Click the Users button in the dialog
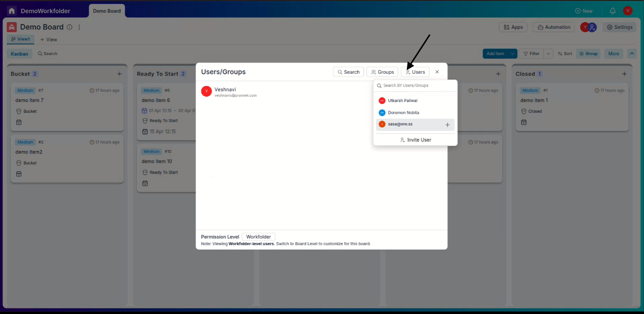 tap(415, 72)
